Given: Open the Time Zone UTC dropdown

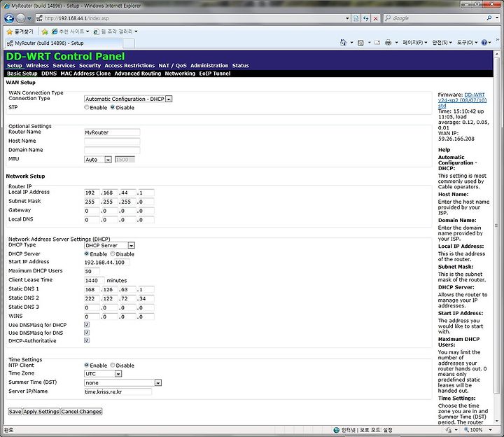Looking at the screenshot, I should pos(103,374).
